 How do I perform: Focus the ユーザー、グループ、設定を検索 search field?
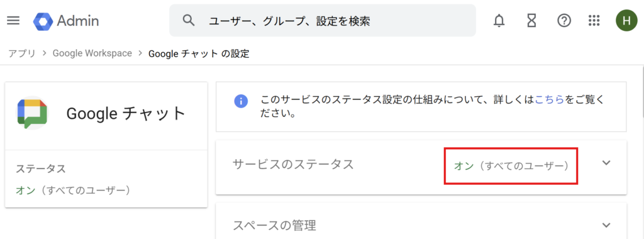click(x=323, y=21)
